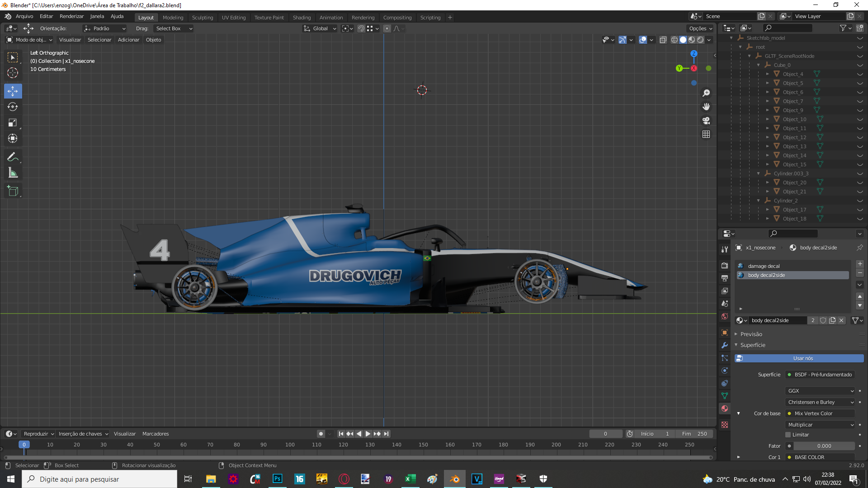The height and width of the screenshot is (488, 868).
Task: Toggle X-ray mode in viewport header
Action: [663, 40]
